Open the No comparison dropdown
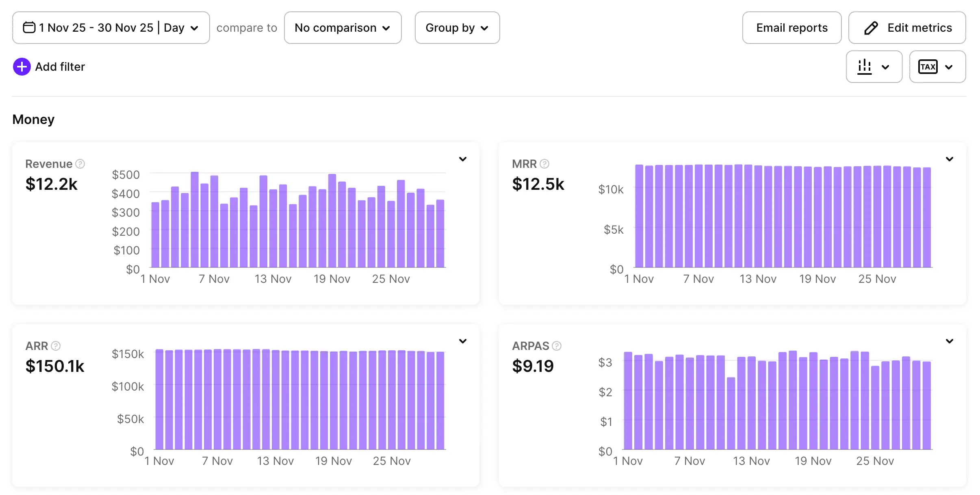 [x=343, y=28]
